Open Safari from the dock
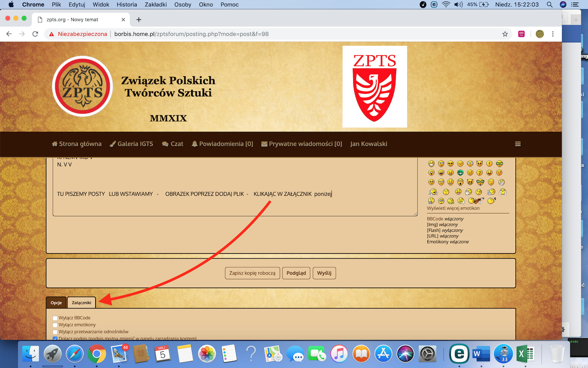This screenshot has width=588, height=368. 75,354
